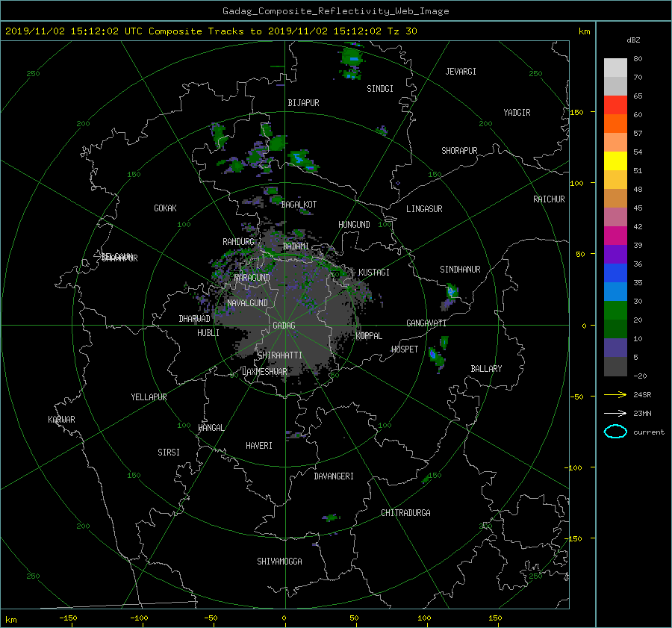Select the JEVARGI city label
The height and width of the screenshot is (628, 672).
461,72
